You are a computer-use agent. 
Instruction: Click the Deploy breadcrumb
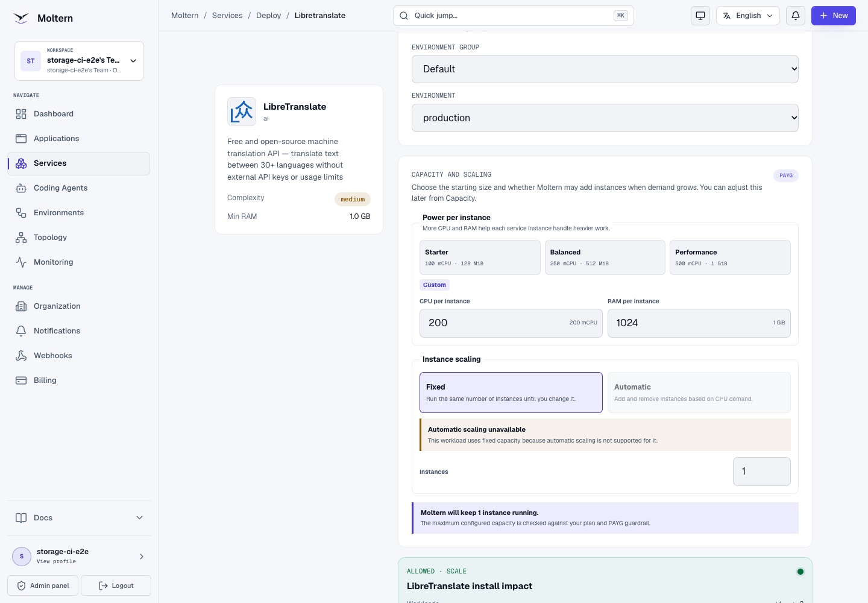point(268,16)
